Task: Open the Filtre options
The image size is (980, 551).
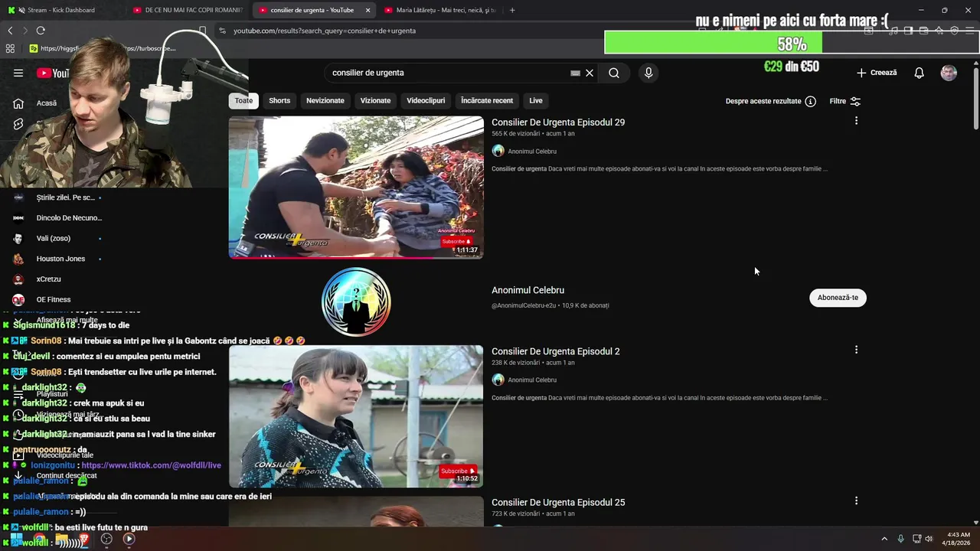Action: pos(845,101)
